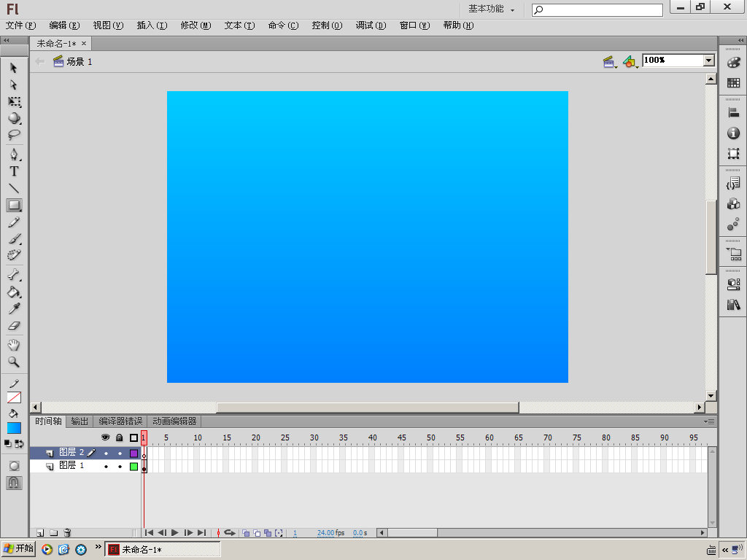Switch to the 编译器错误 tab
This screenshot has width=747, height=560.
[x=120, y=421]
